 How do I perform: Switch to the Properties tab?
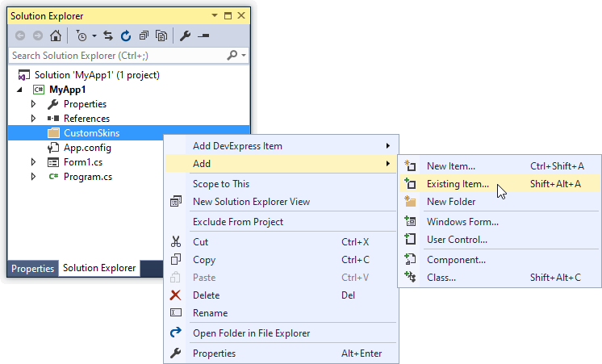tap(32, 269)
